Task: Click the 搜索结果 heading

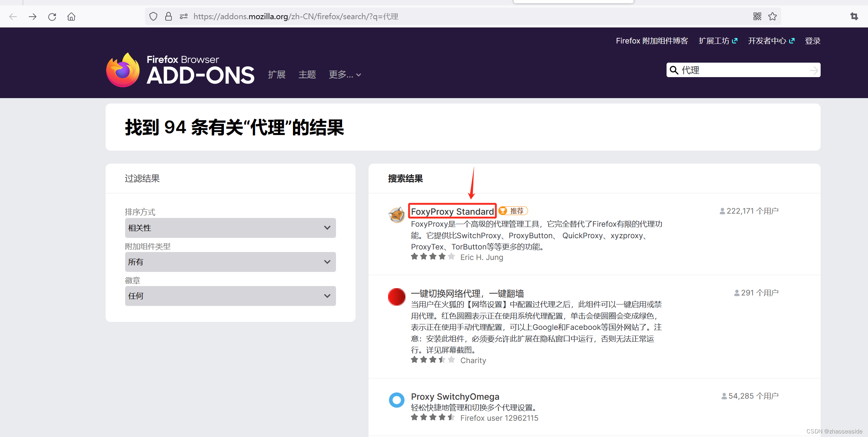Action: [x=405, y=178]
